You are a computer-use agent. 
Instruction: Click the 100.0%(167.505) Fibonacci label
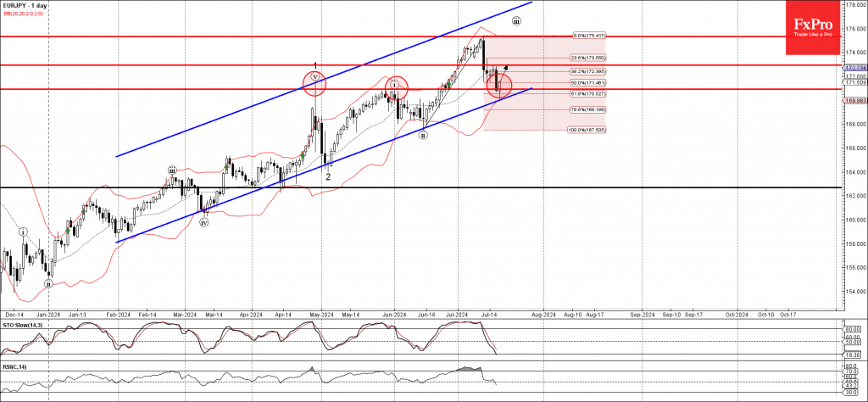click(587, 130)
